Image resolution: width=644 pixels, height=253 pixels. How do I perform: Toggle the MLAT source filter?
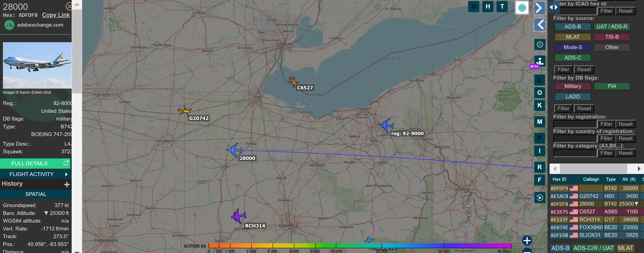tap(573, 37)
